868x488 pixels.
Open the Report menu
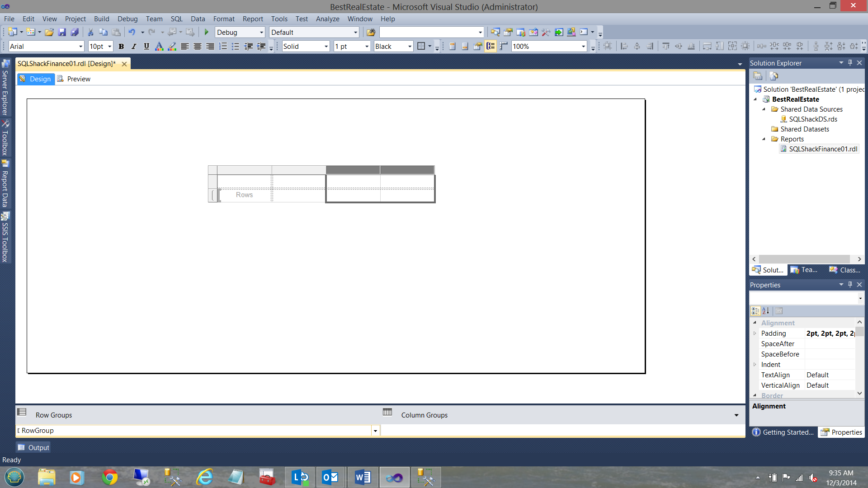pyautogui.click(x=252, y=19)
